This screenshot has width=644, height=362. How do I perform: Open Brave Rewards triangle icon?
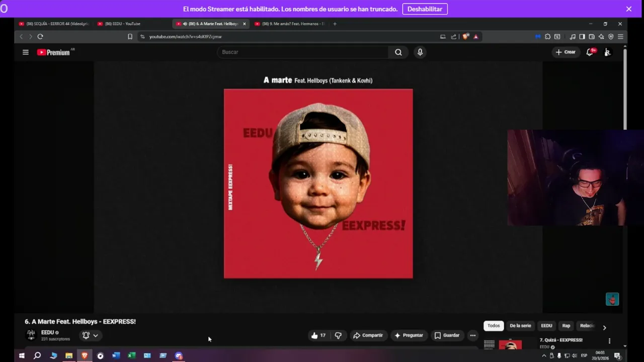(x=475, y=37)
